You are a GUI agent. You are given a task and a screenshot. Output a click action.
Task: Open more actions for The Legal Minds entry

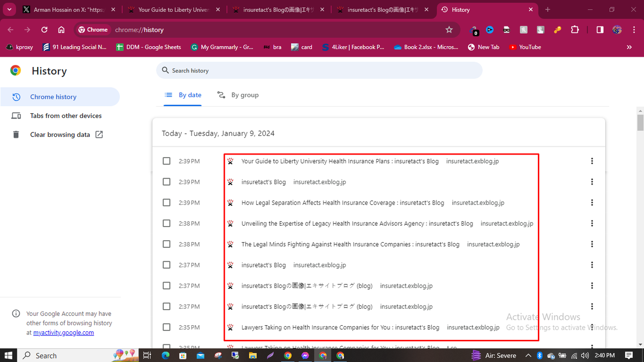pyautogui.click(x=592, y=244)
